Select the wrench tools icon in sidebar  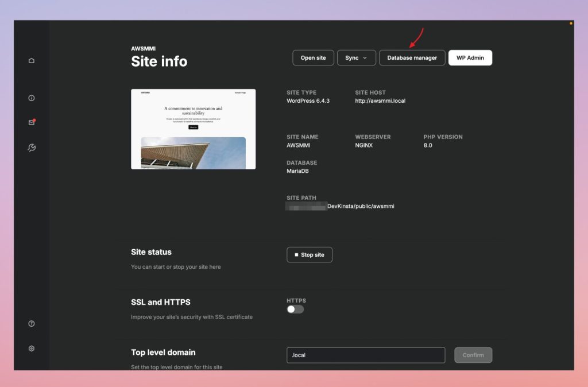(32, 148)
